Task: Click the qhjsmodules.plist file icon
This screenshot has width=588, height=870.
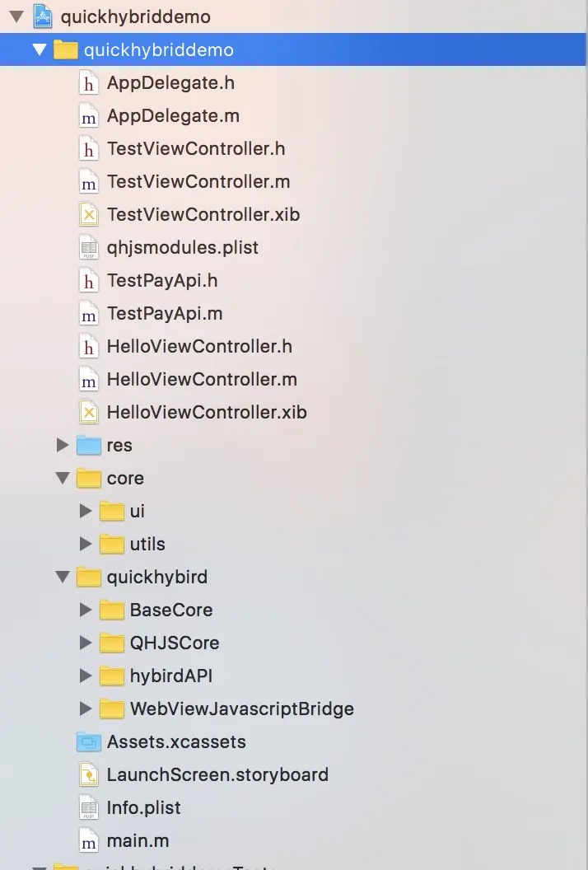Action: 89,247
